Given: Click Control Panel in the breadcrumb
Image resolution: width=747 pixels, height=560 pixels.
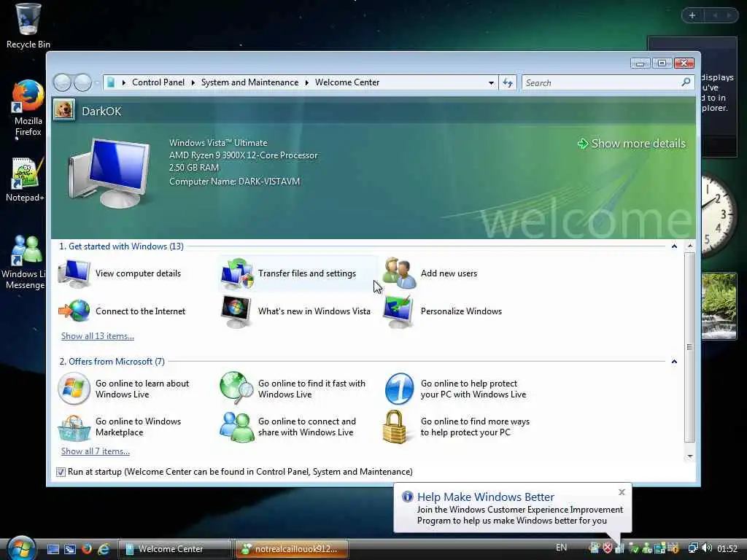Looking at the screenshot, I should point(158,82).
